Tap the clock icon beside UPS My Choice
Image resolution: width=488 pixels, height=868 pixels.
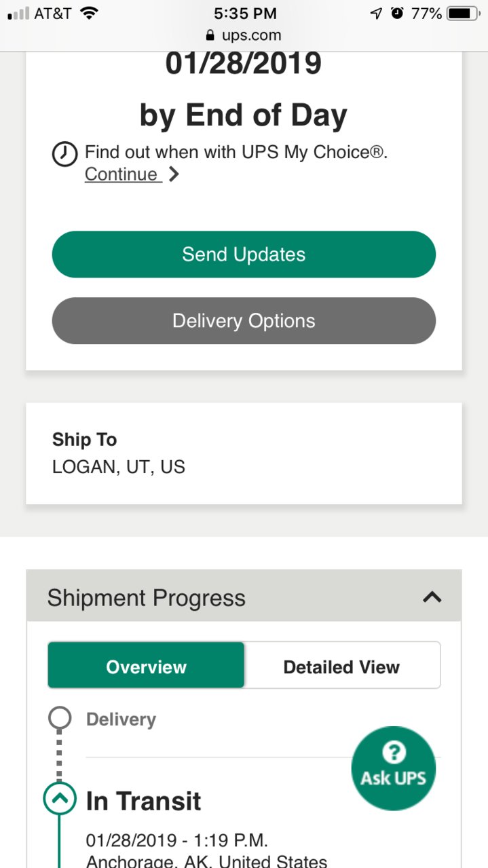(64, 154)
